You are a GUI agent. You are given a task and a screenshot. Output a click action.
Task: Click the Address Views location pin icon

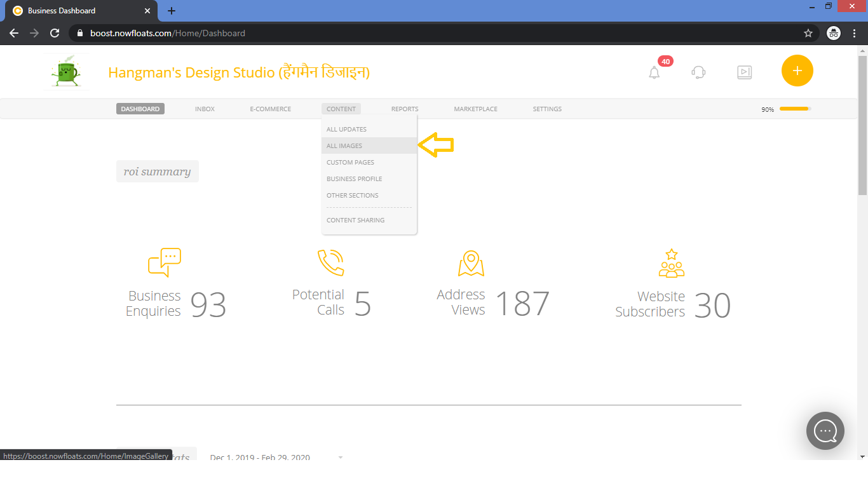[x=470, y=261]
